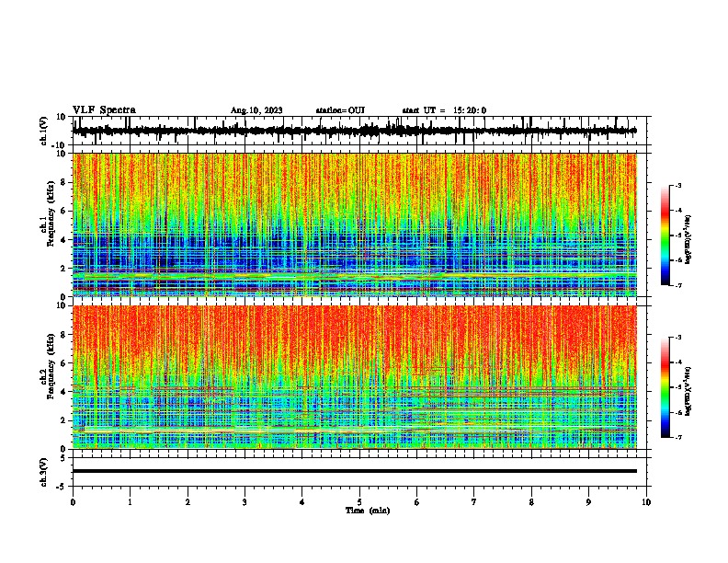728x563 pixels.
Task: Click the ch.3 (V) flat trace panel
Action: coord(361,472)
